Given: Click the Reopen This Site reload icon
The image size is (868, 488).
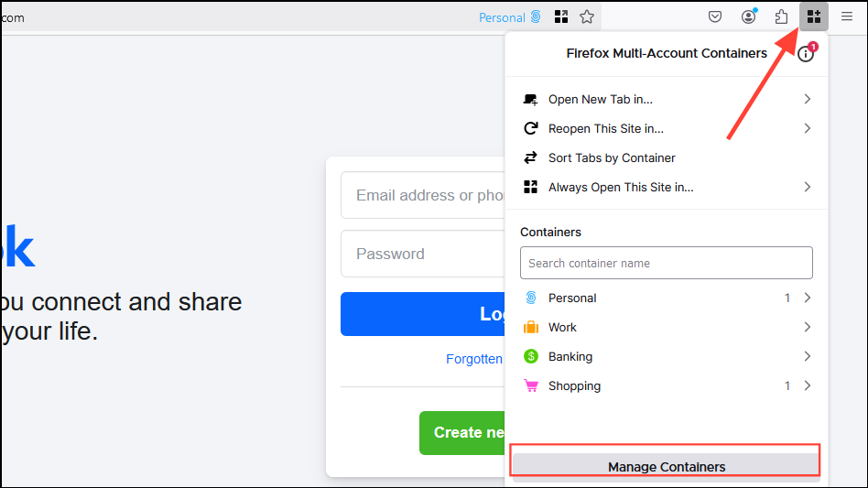Looking at the screenshot, I should point(530,128).
